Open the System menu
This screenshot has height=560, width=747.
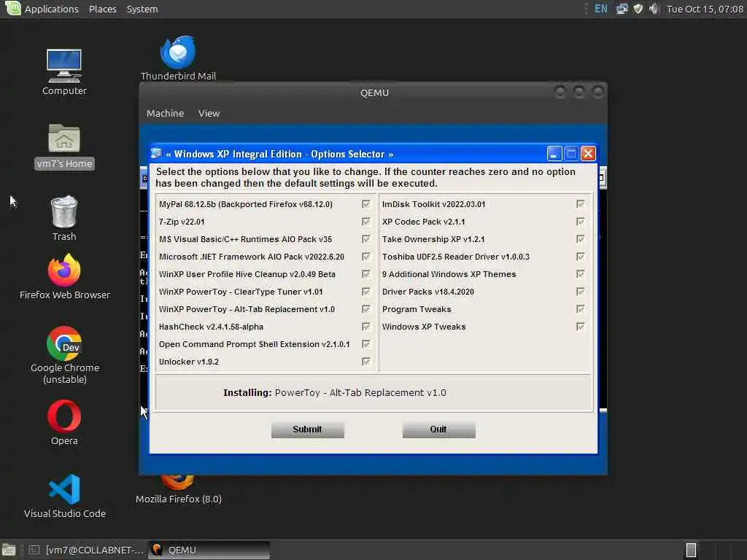click(142, 9)
